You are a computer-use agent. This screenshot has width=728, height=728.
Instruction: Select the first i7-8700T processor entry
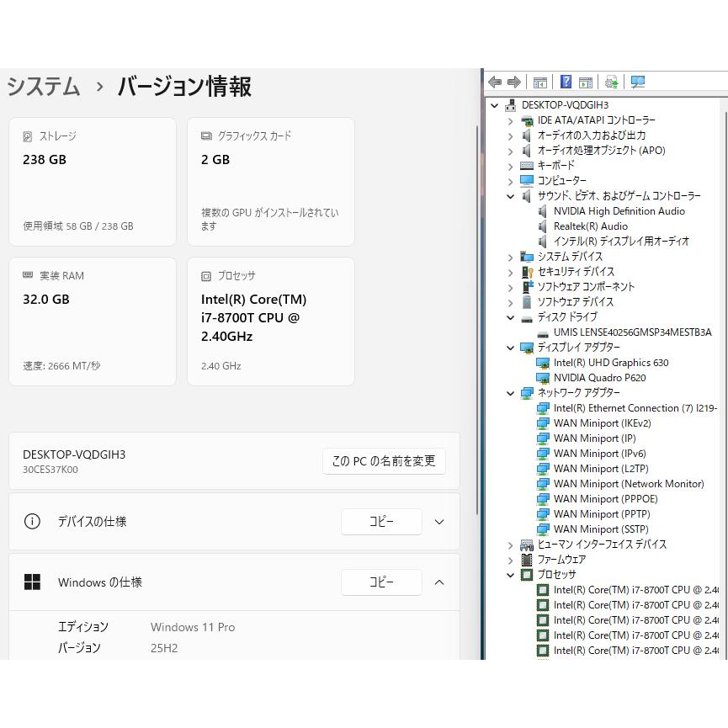click(635, 590)
